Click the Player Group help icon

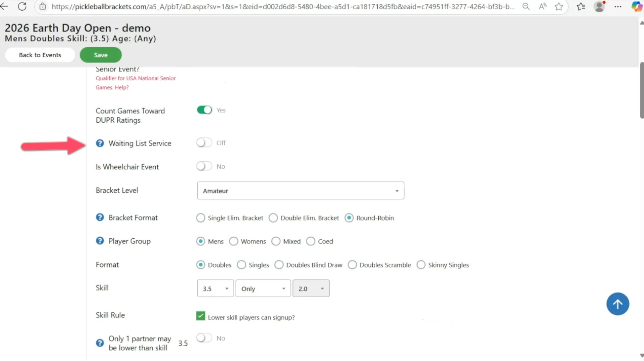pyautogui.click(x=100, y=241)
